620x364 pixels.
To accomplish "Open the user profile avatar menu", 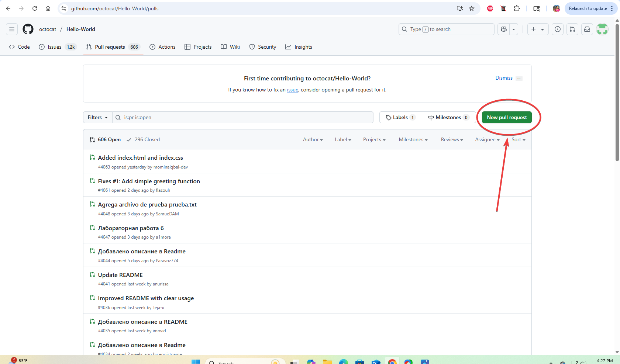I will click(602, 29).
